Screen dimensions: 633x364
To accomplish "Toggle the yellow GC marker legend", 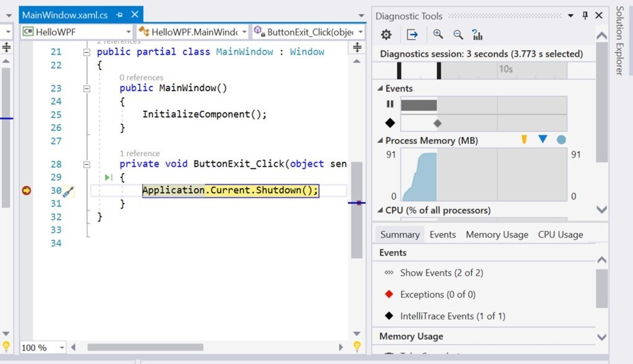I will tap(524, 140).
